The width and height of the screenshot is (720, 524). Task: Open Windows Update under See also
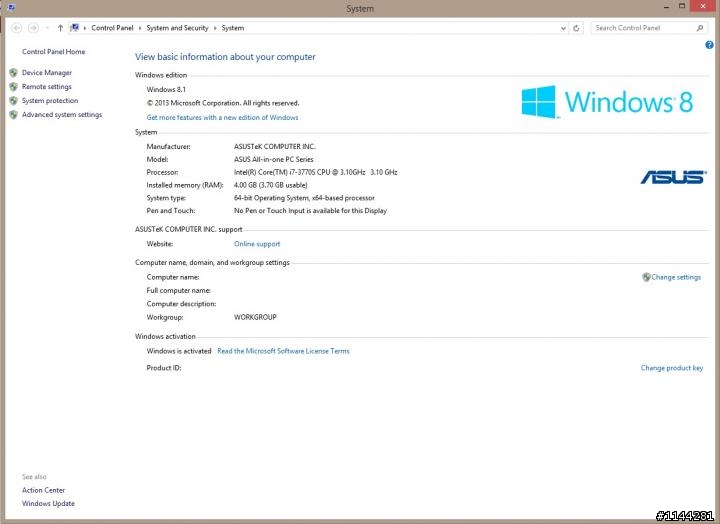[x=48, y=503]
